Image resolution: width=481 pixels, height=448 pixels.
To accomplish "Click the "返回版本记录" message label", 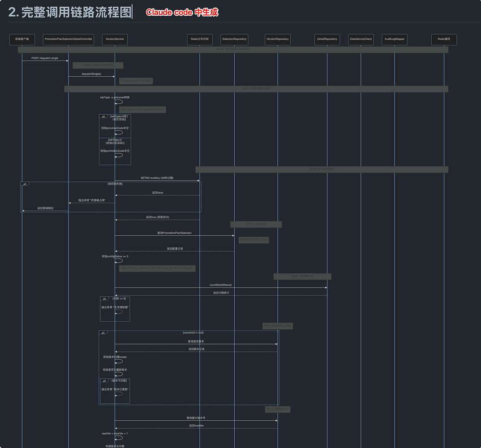I will 196,349.
